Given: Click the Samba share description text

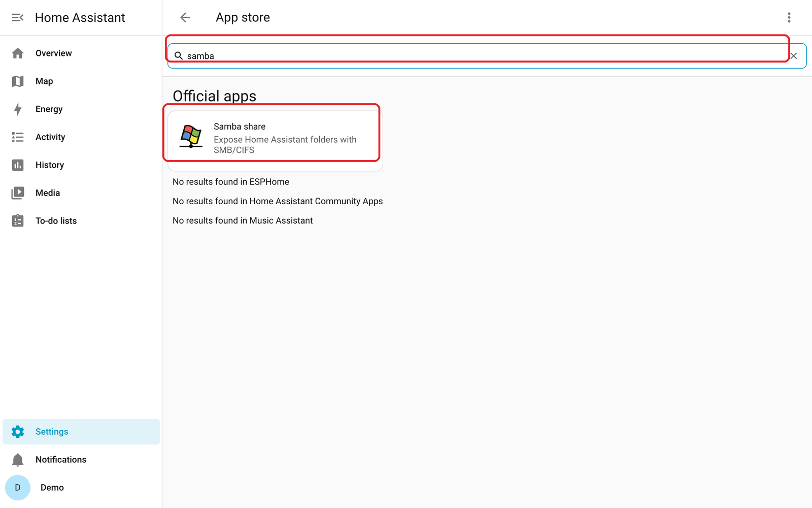Looking at the screenshot, I should pos(285,145).
